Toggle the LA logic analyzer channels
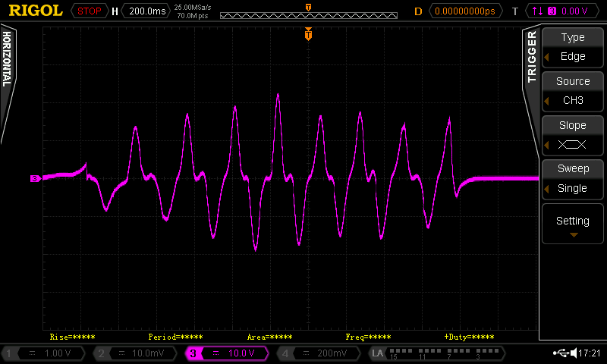 [x=437, y=353]
